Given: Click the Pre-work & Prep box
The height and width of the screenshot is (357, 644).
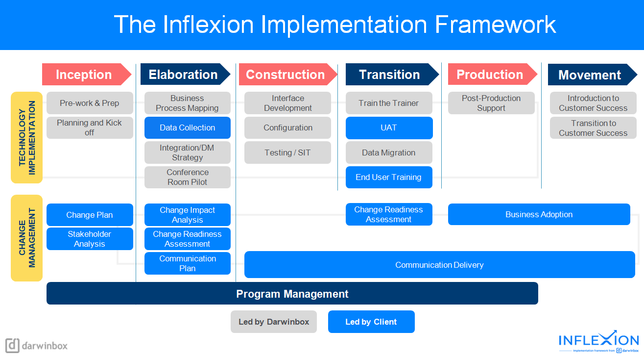Looking at the screenshot, I should click(x=90, y=103).
